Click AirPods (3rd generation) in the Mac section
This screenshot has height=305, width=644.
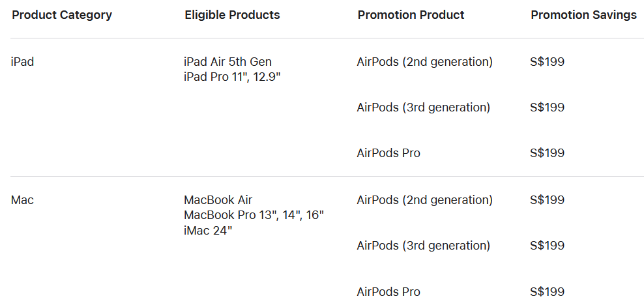click(x=423, y=246)
